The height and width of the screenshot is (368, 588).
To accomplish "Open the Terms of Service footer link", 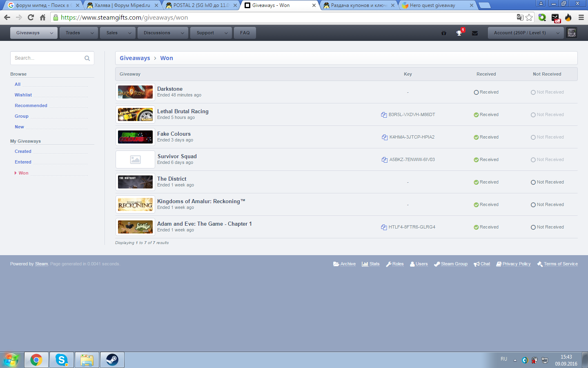I will 557,264.
